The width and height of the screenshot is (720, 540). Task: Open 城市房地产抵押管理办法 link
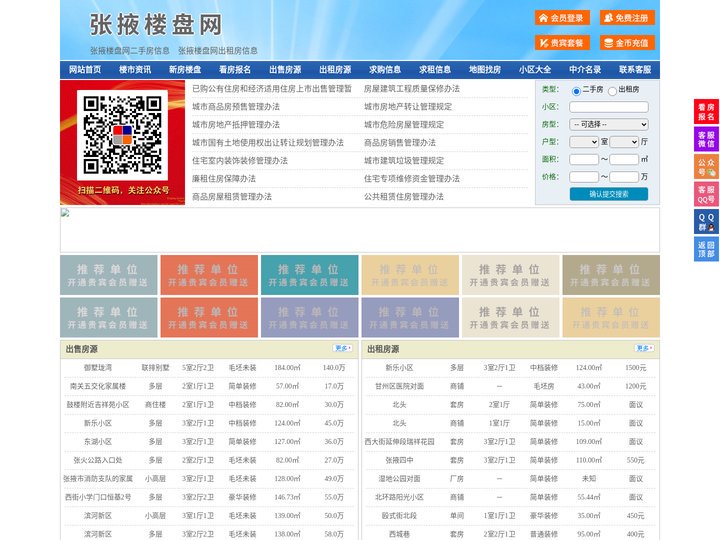click(236, 124)
